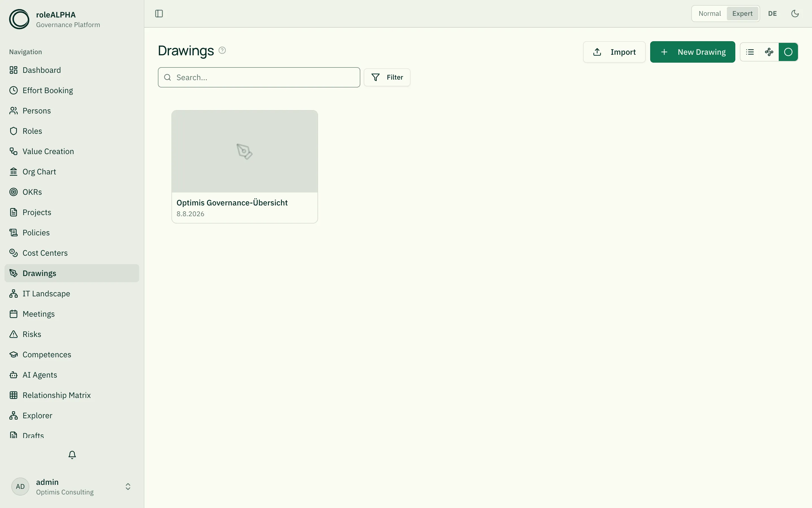Create a New Drawing
This screenshot has width=812, height=508.
(x=692, y=52)
